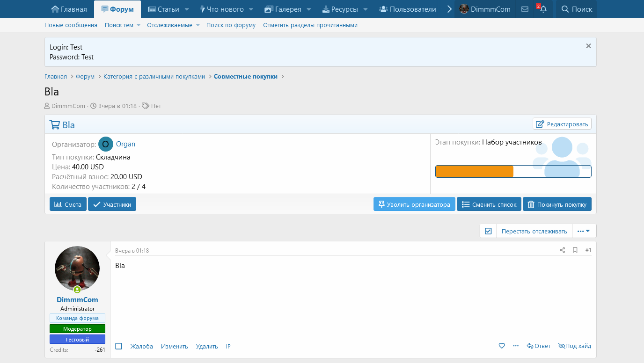Image resolution: width=644 pixels, height=363 pixels.
Task: Click the orange participant recruitment progress bar
Action: [x=474, y=171]
